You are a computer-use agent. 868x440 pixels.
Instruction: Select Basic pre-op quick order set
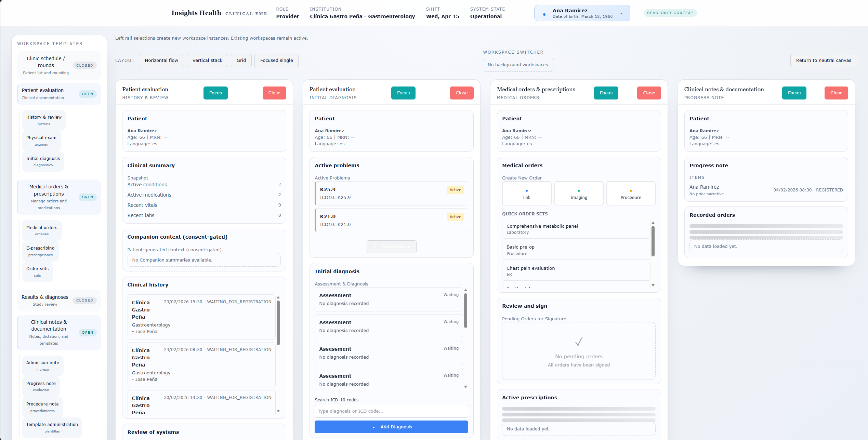(576, 250)
